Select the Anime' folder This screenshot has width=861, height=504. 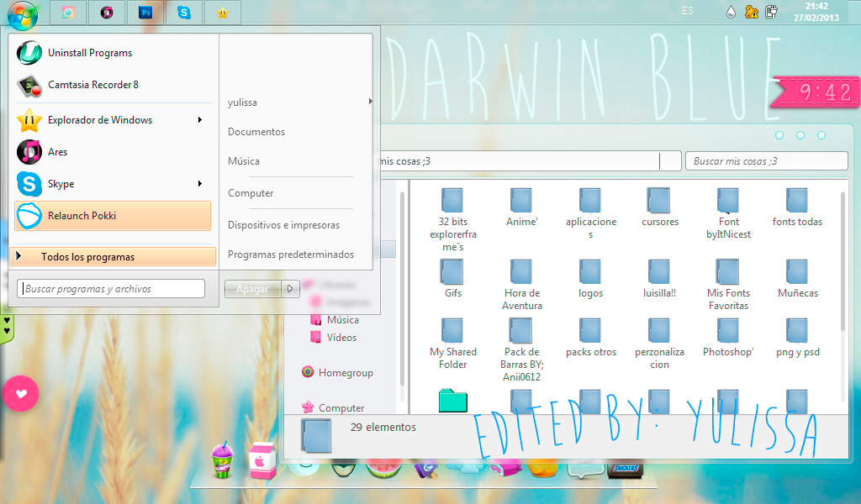point(521,207)
